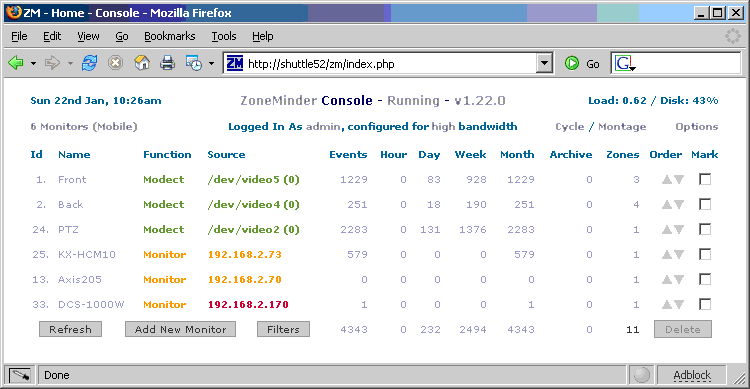The height and width of the screenshot is (389, 750).
Task: Click the Running status link
Action: coord(413,101)
